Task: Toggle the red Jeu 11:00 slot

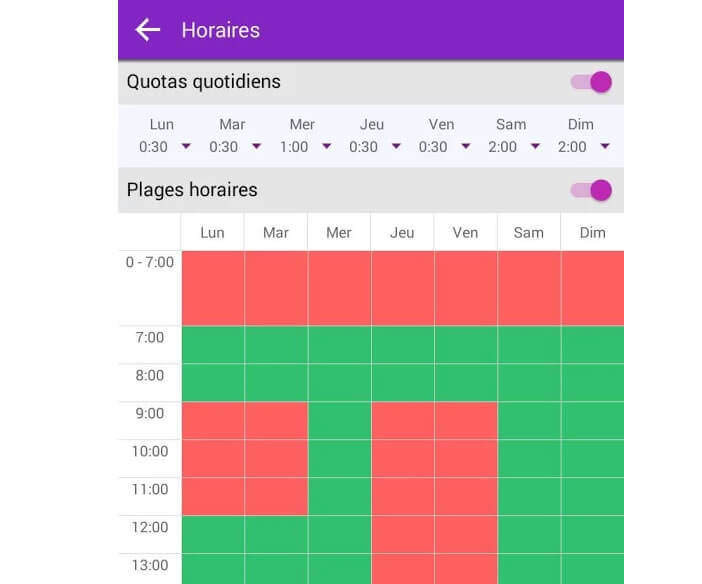Action: pos(402,496)
